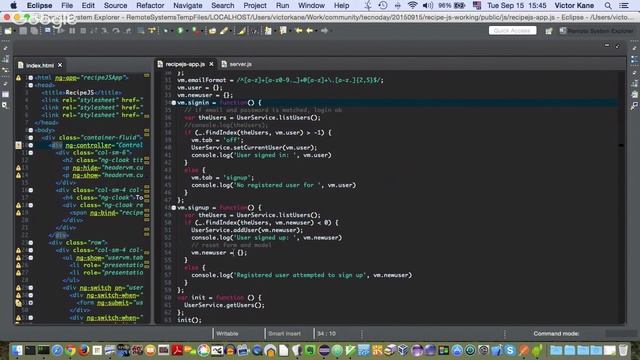Collapse the vm.signin function fold
Screen dimensions: 640x360
pos(173,103)
